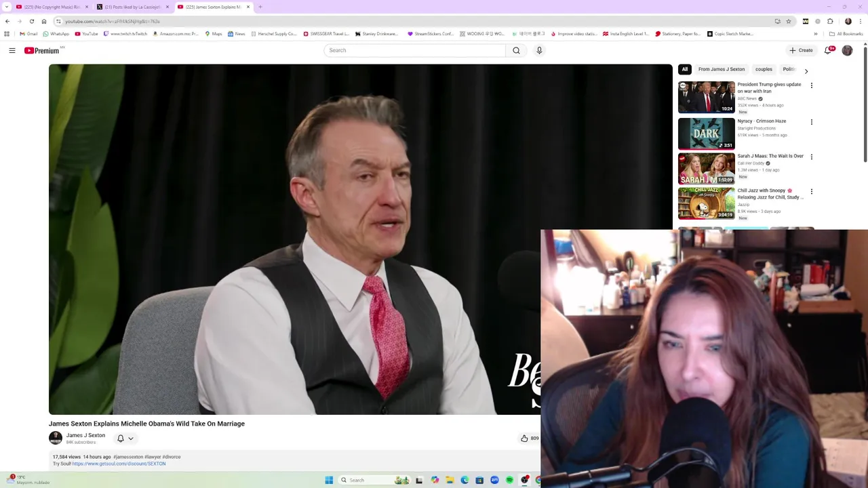The image size is (868, 488).
Task: Open the WhatsApp bookmark
Action: point(56,33)
